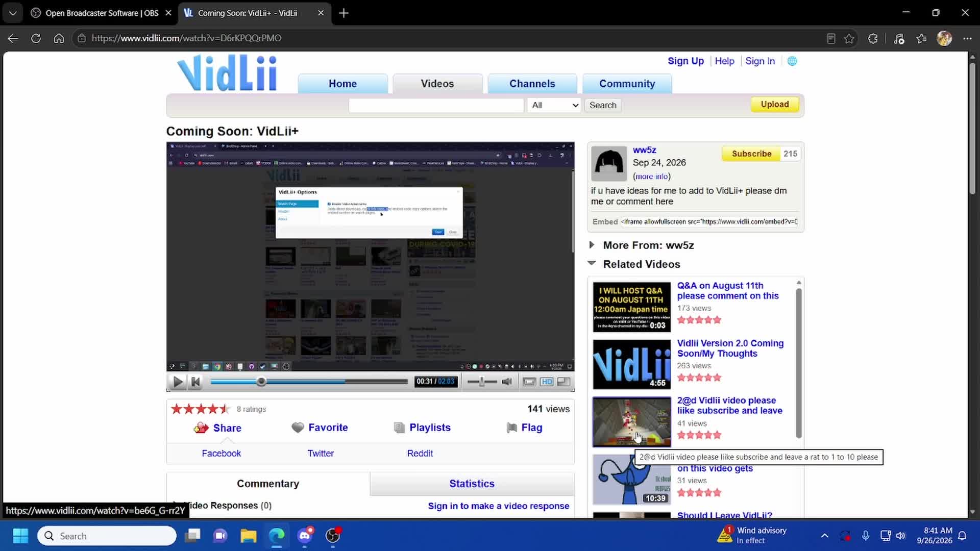The height and width of the screenshot is (551, 980).
Task: Adjust the player volume slider
Action: (x=482, y=382)
